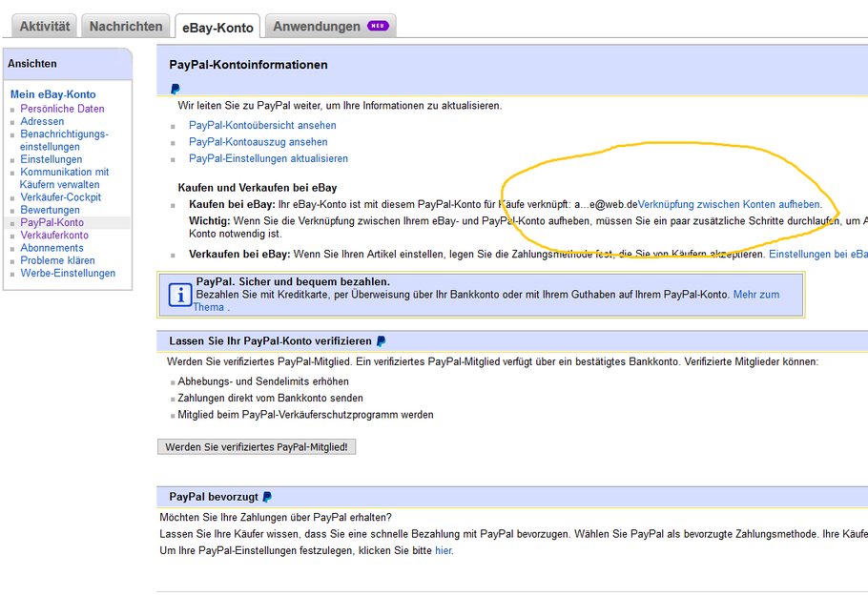Click the linked email a...e@web.de
Screen dimensions: 868x596
point(606,204)
